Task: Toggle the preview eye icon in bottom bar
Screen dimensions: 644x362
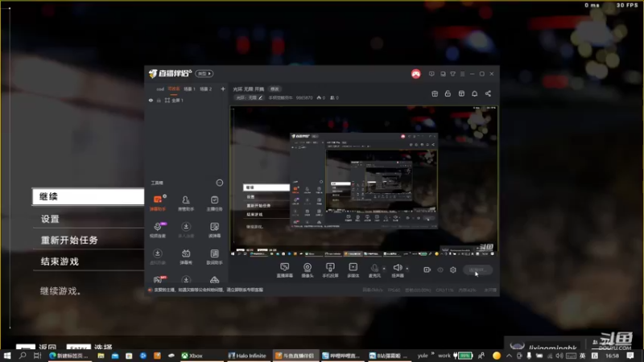Action: (x=440, y=269)
